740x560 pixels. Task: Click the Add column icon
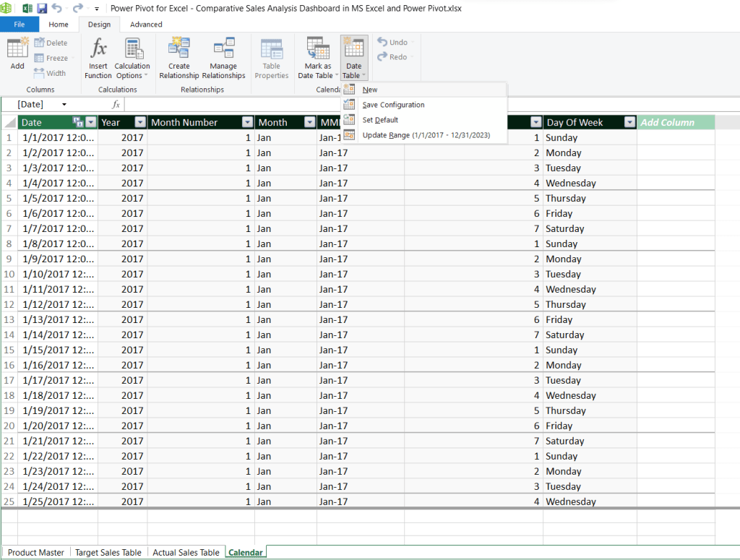coord(17,48)
